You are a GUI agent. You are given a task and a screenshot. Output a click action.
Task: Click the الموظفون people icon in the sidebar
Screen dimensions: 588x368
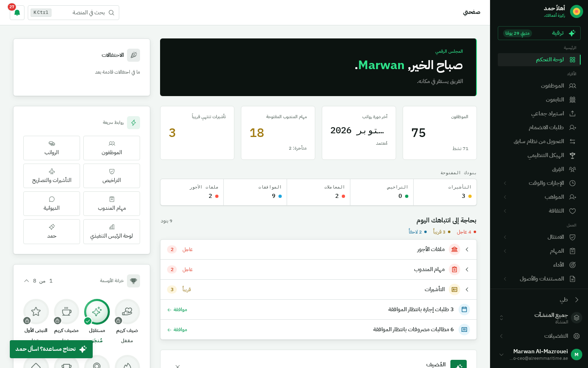click(572, 86)
